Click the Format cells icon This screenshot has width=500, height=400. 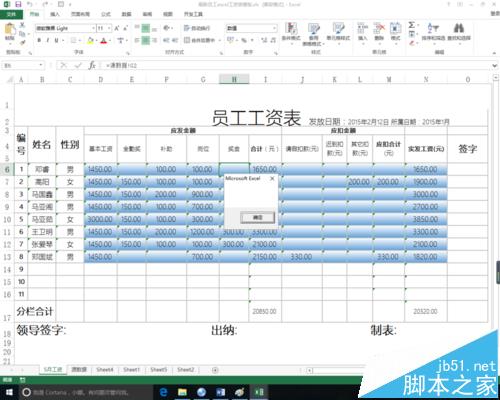(395, 28)
